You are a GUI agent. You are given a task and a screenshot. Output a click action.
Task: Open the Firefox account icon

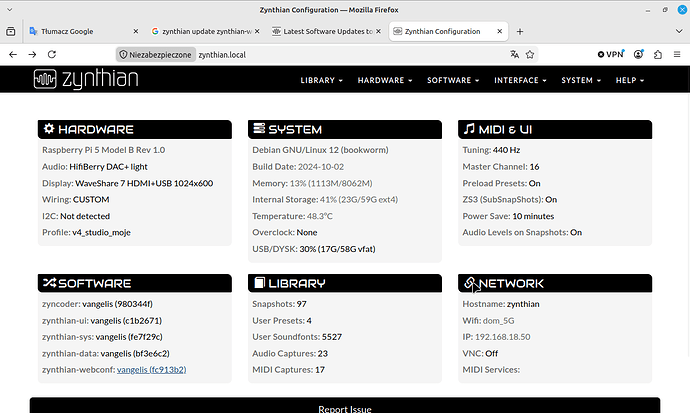[x=639, y=55]
